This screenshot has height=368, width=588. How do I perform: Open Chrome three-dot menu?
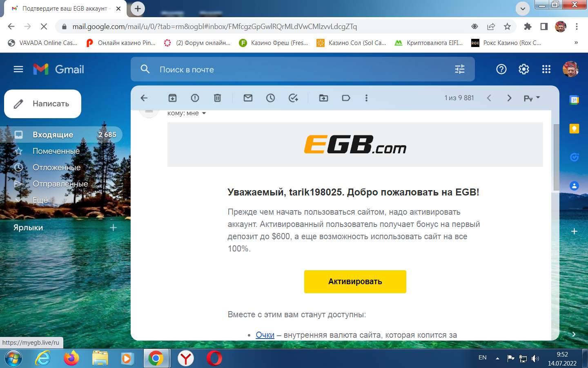tap(577, 27)
